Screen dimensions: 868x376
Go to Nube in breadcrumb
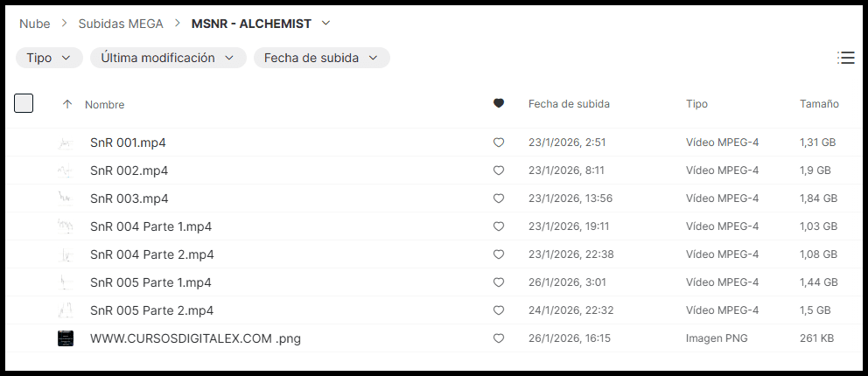click(35, 23)
